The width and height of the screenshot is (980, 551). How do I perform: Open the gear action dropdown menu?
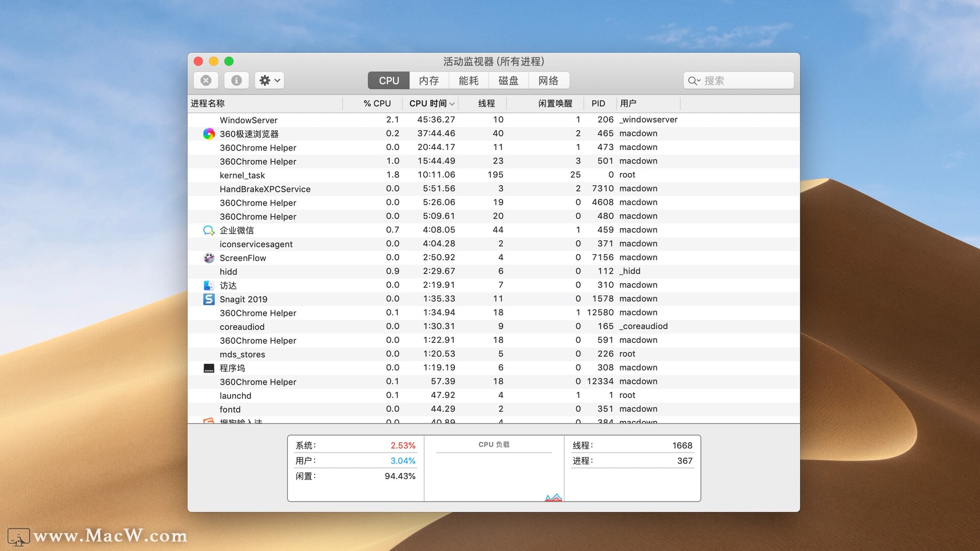269,81
